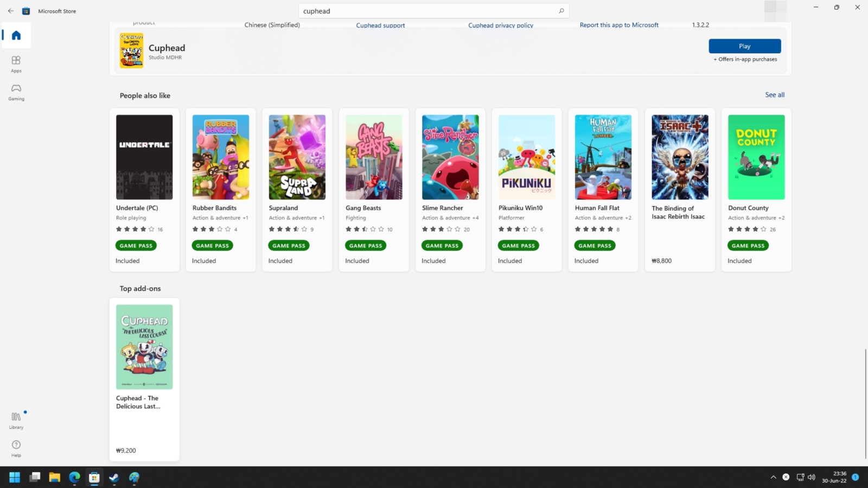The width and height of the screenshot is (868, 488).
Task: Click the Pikuniku Win10 title text
Action: (x=520, y=208)
